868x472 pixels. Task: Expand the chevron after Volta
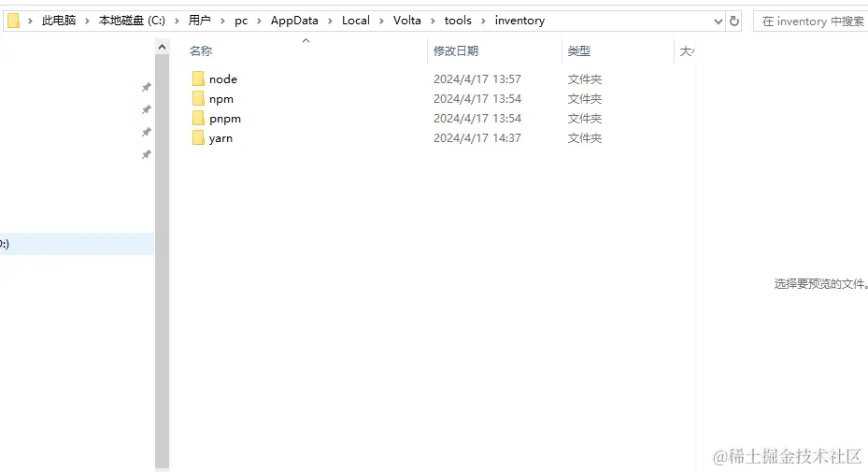click(433, 21)
